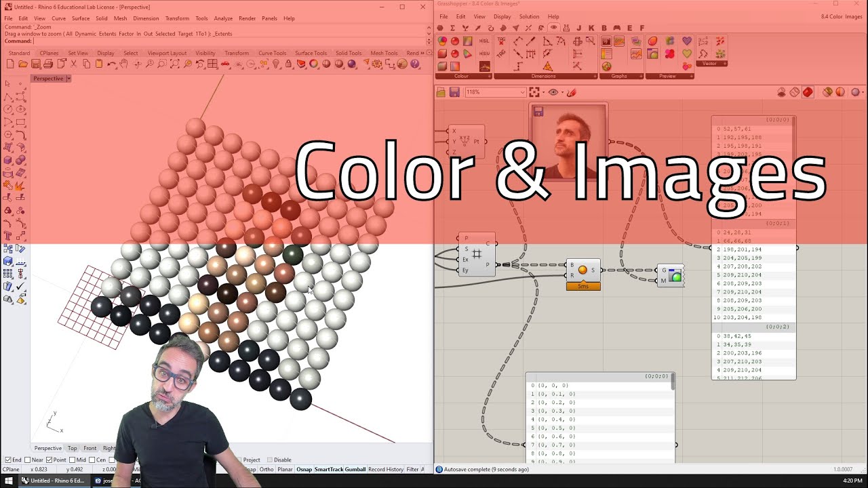
Task: Click the padlock icon in Rhino toolbar
Action: (288, 64)
